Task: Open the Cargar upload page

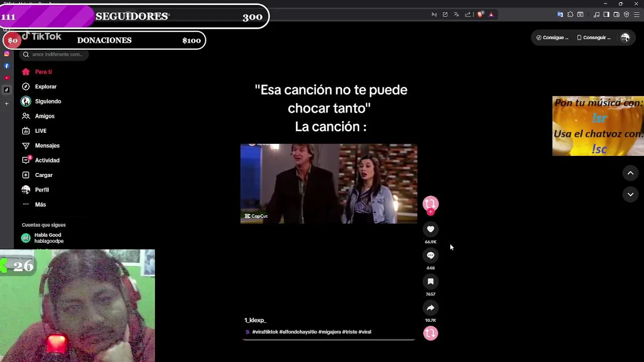Action: [x=37, y=175]
